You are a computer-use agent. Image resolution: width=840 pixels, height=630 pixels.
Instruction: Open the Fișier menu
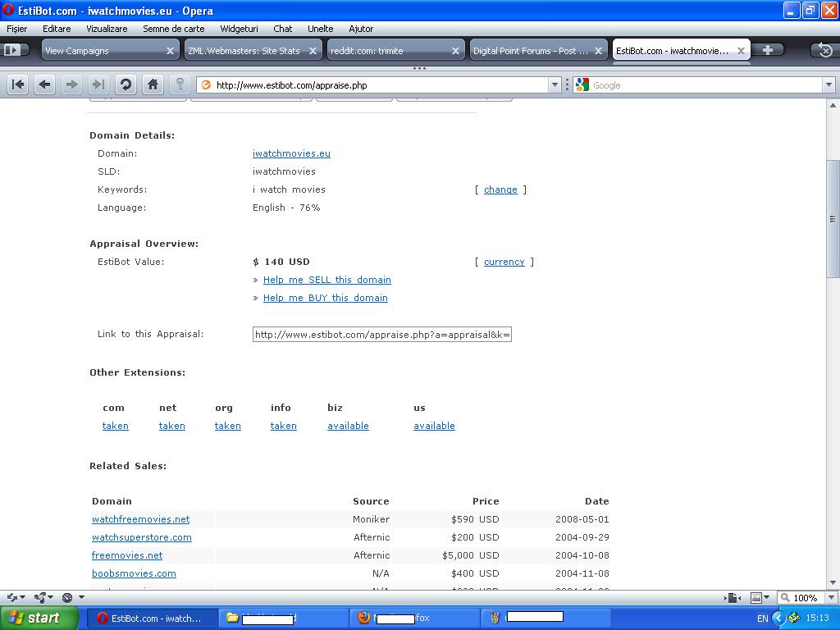tap(16, 29)
